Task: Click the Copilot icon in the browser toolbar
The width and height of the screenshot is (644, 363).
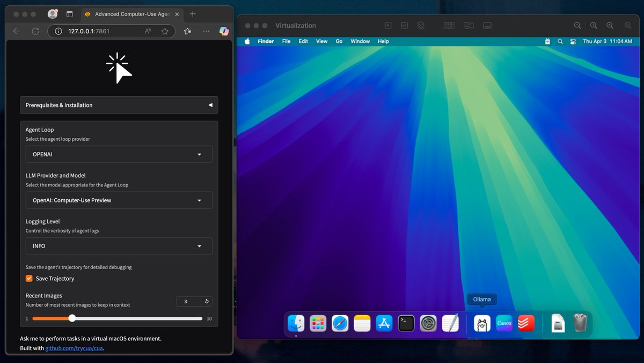Action: [x=224, y=31]
